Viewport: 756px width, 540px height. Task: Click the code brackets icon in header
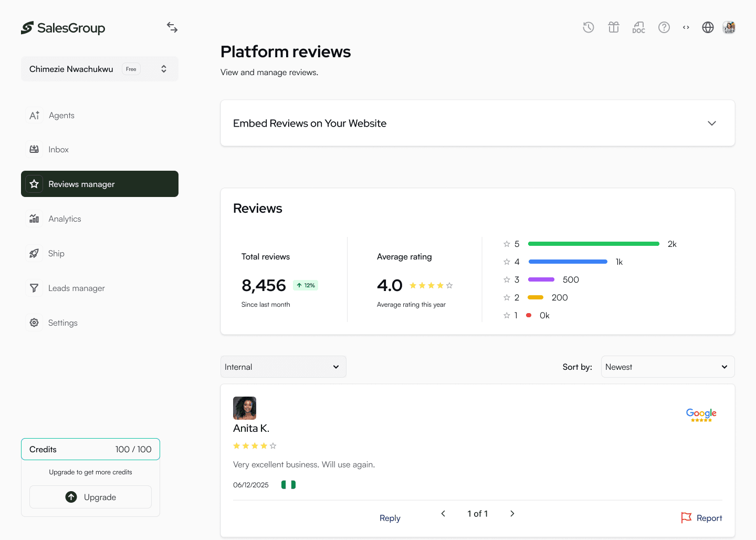click(x=686, y=27)
